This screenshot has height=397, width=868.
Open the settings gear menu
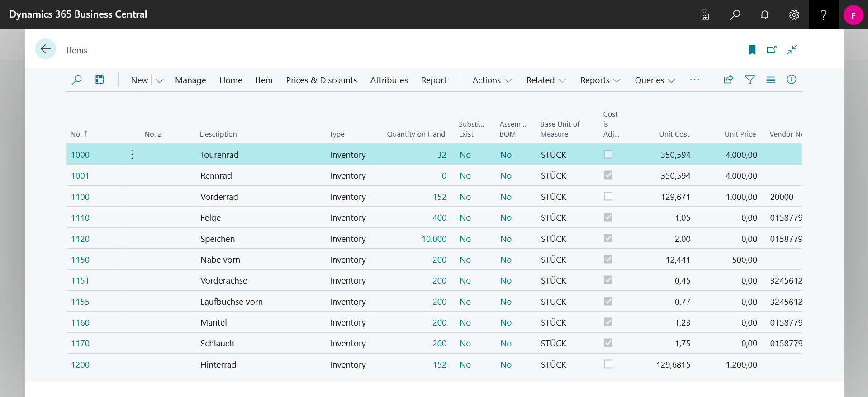coord(794,15)
